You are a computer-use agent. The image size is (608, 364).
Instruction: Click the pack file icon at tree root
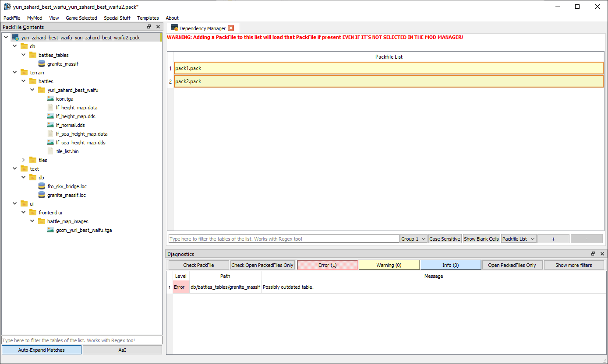point(15,38)
